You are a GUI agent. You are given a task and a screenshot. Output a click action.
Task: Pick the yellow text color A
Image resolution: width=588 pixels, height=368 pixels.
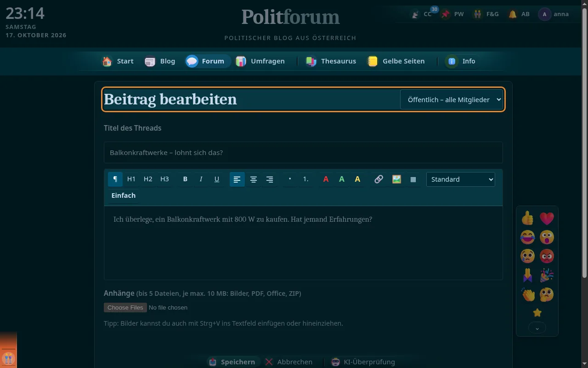357,179
